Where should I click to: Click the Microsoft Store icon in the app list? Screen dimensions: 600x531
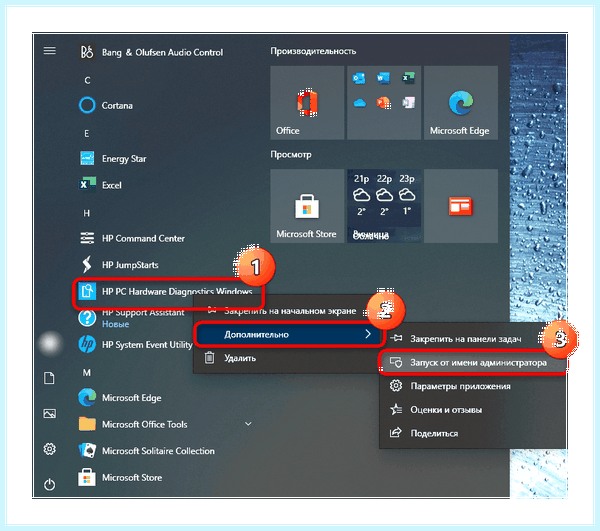[x=87, y=477]
